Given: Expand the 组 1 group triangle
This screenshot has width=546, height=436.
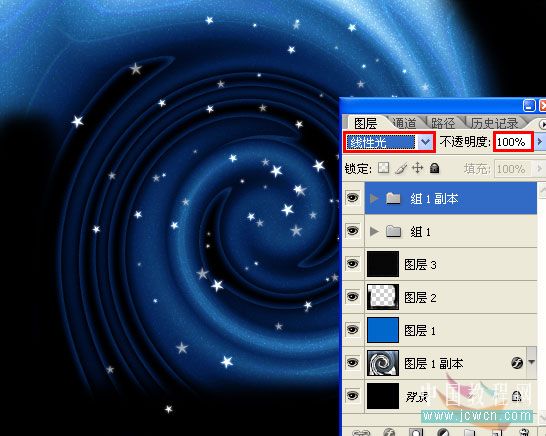Looking at the screenshot, I should coord(374,231).
